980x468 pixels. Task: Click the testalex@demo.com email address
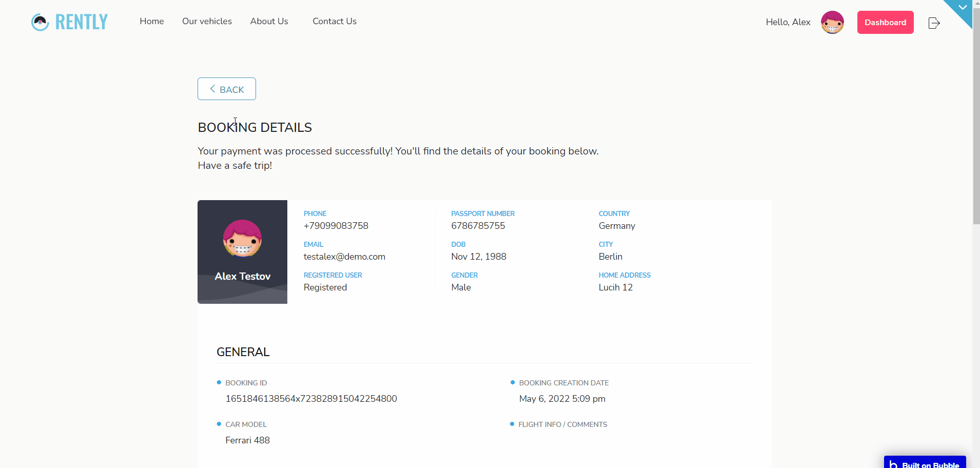click(344, 257)
